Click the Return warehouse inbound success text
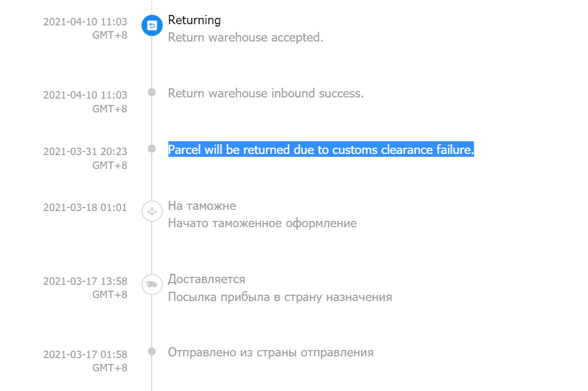 coord(266,93)
